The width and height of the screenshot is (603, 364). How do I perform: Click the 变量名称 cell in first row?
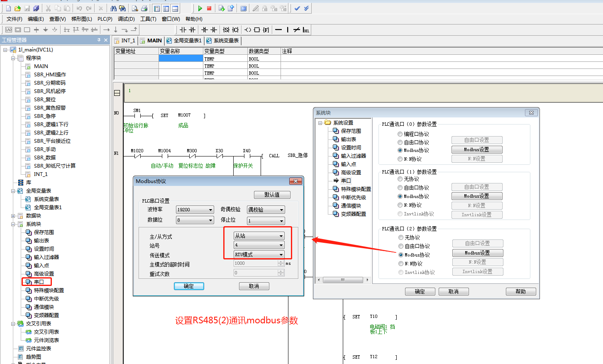[181, 59]
